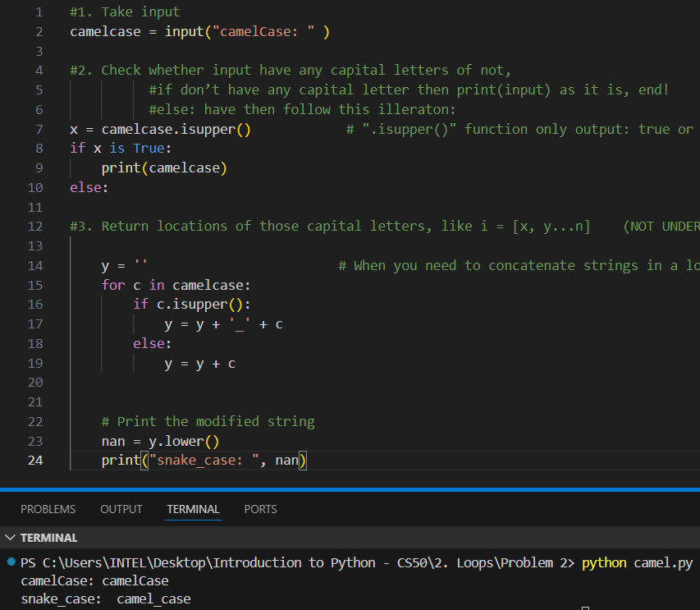Click '#2. Check whether input' comment line

tap(291, 71)
